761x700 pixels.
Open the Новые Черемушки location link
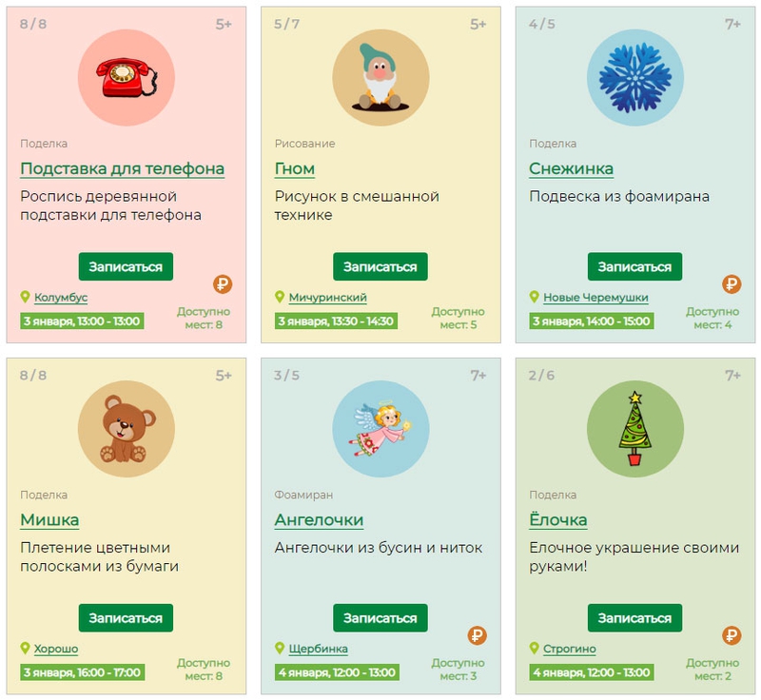(595, 297)
